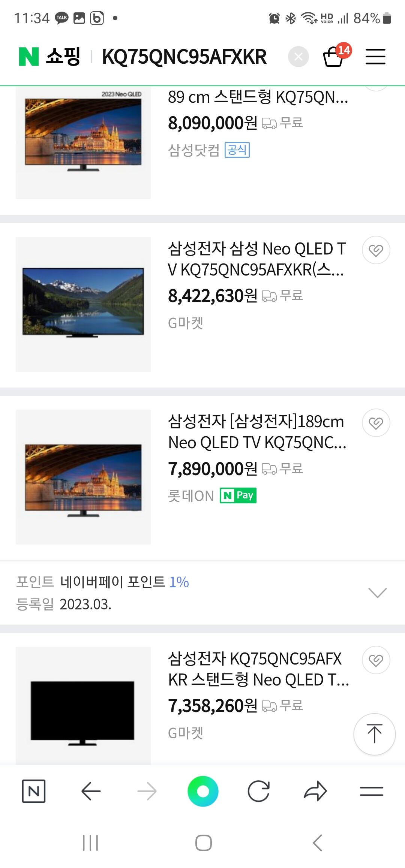Viewport: 405px width, 868px height.
Task: Open the 삼성전자 삼성 Neo QLED TV listing title
Action: [256, 259]
